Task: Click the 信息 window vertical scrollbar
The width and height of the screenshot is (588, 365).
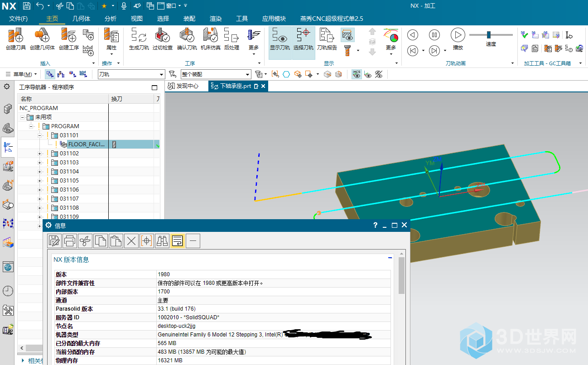Action: (401, 275)
